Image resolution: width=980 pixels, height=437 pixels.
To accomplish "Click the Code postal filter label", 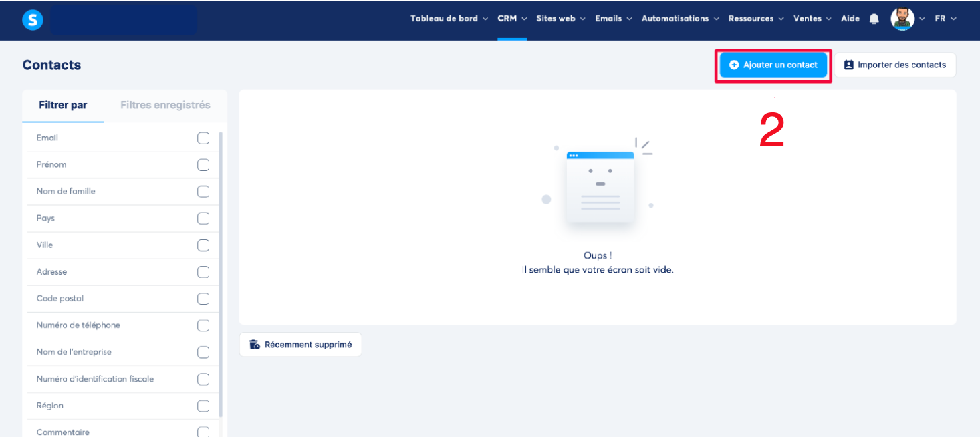I will click(x=60, y=298).
